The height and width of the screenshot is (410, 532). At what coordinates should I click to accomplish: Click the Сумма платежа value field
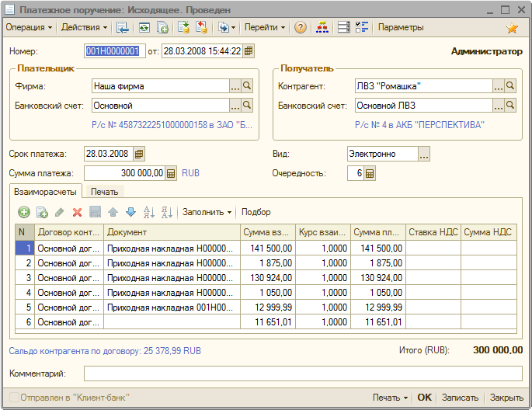124,173
